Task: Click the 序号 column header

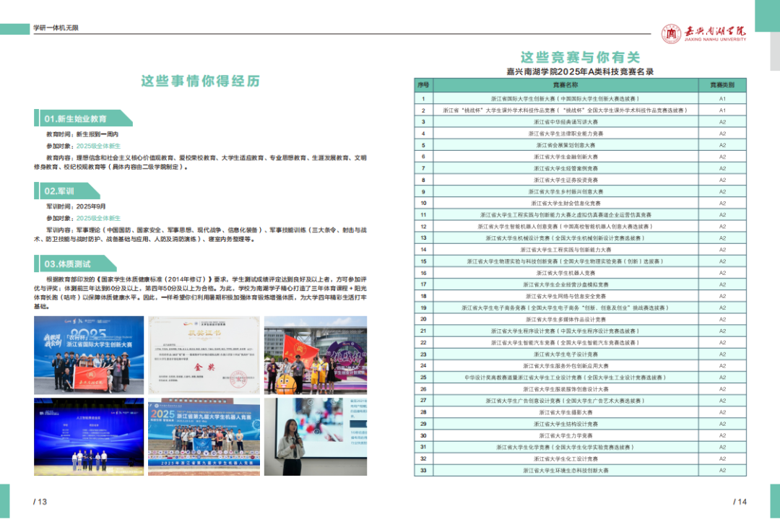Action: point(423,84)
